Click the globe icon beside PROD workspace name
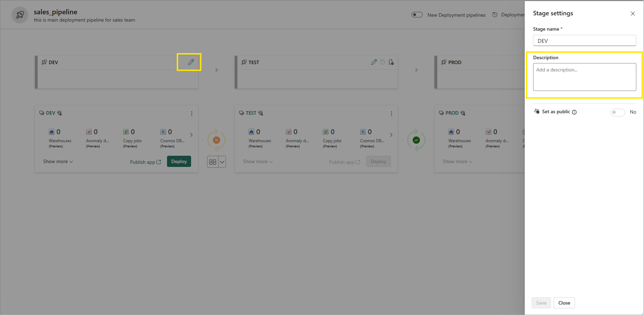The height and width of the screenshot is (315, 644). pyautogui.click(x=463, y=113)
